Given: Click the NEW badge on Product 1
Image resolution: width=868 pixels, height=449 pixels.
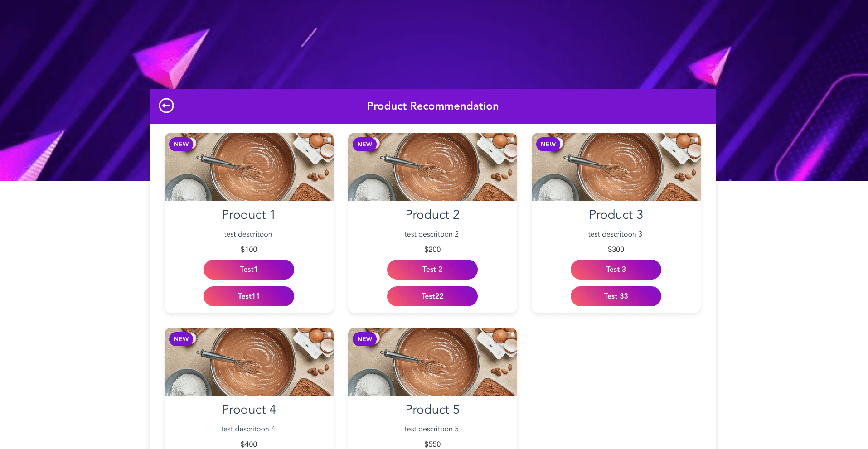Looking at the screenshot, I should click(181, 144).
